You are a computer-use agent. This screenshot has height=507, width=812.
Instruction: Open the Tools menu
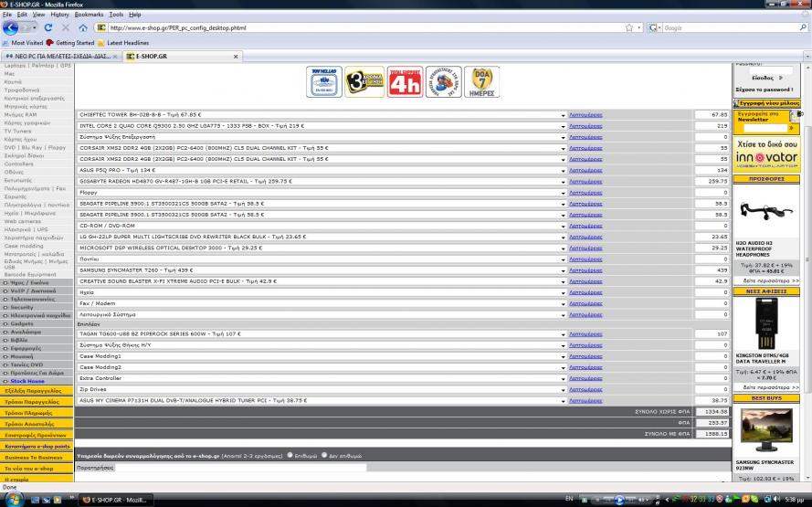pyautogui.click(x=116, y=15)
